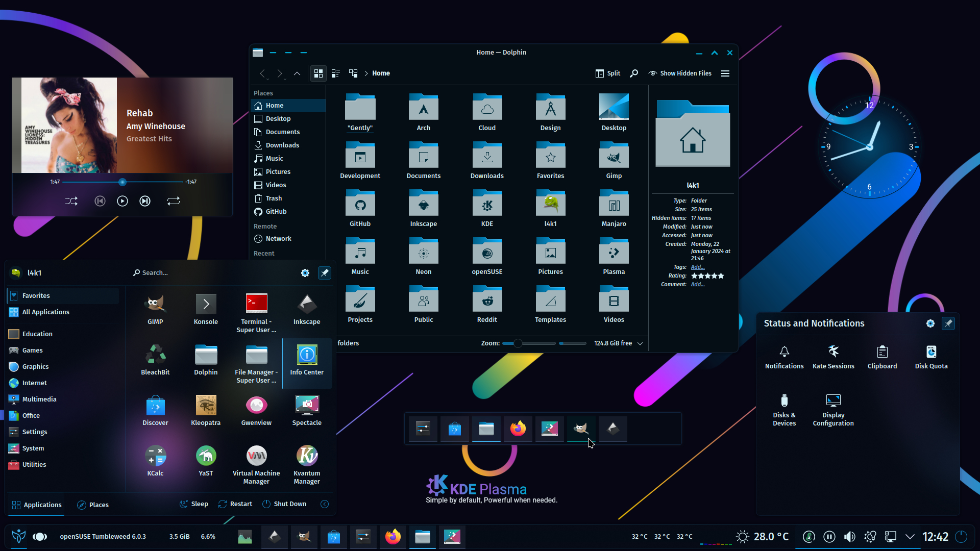Select All Applications in launcher sidebar

coord(63,312)
